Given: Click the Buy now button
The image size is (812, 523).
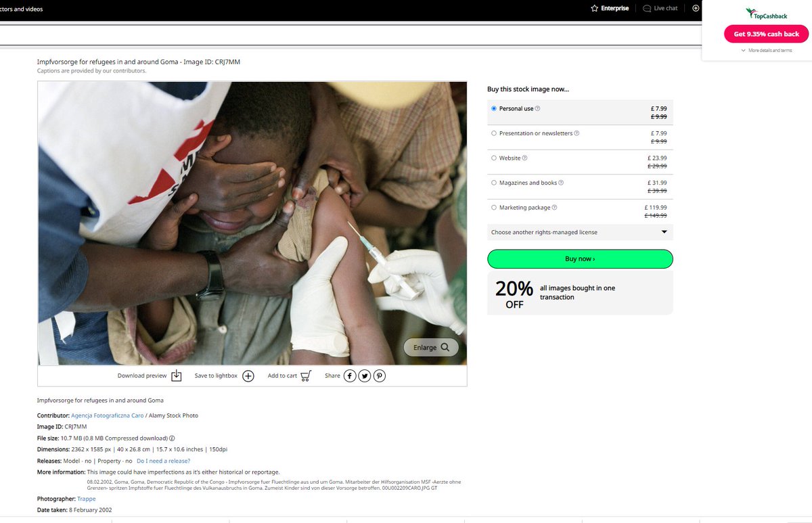Looking at the screenshot, I should [x=580, y=259].
